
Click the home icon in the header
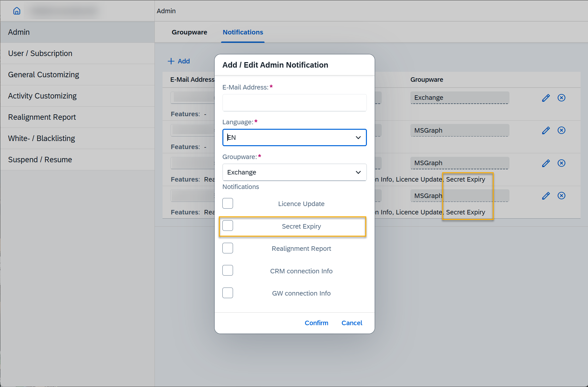click(x=17, y=11)
